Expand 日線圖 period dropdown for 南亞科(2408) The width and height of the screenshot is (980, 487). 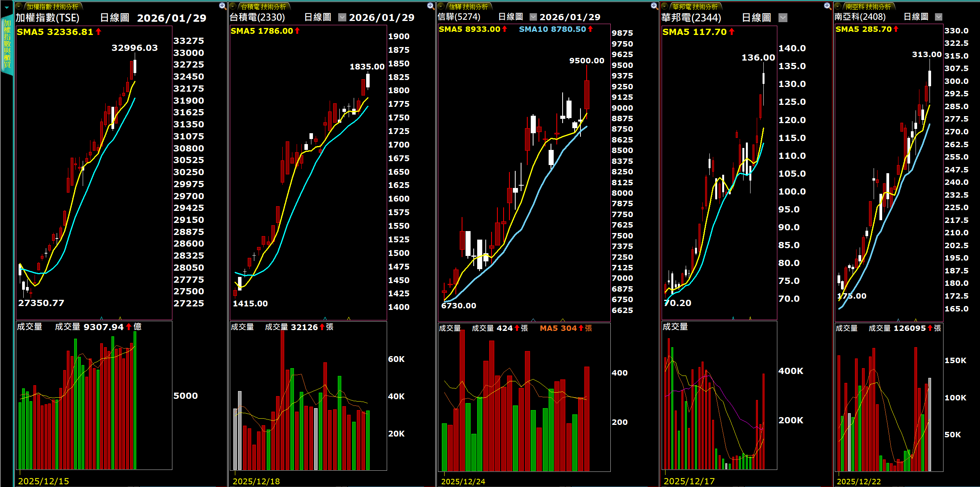tap(938, 17)
